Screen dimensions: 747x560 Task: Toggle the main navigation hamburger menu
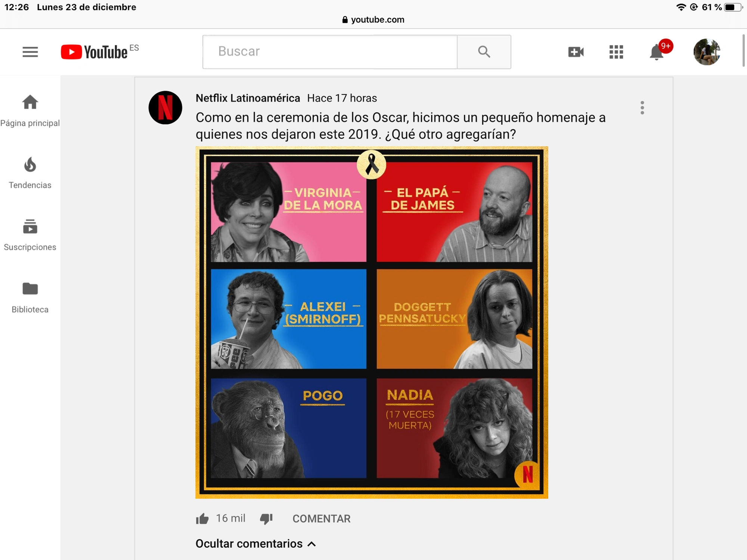pos(30,52)
